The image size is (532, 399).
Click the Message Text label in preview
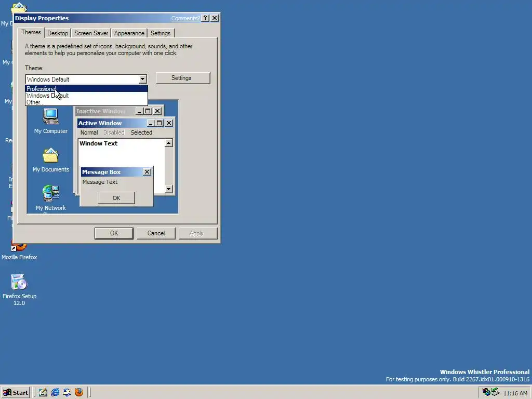(100, 182)
